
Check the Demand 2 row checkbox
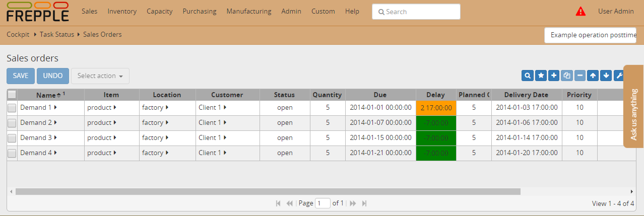(12, 123)
